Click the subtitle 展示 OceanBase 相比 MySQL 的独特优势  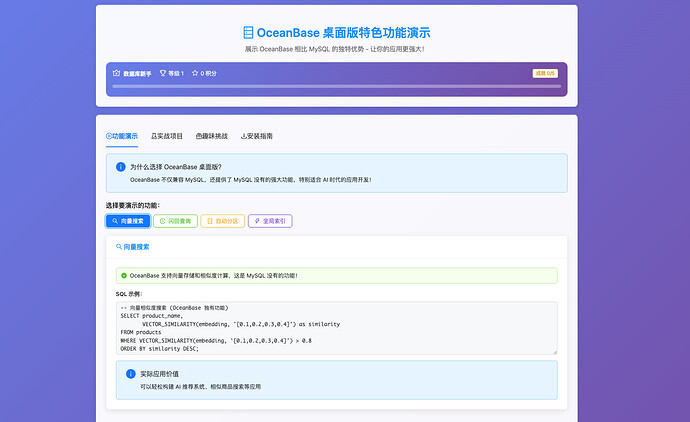[335, 49]
